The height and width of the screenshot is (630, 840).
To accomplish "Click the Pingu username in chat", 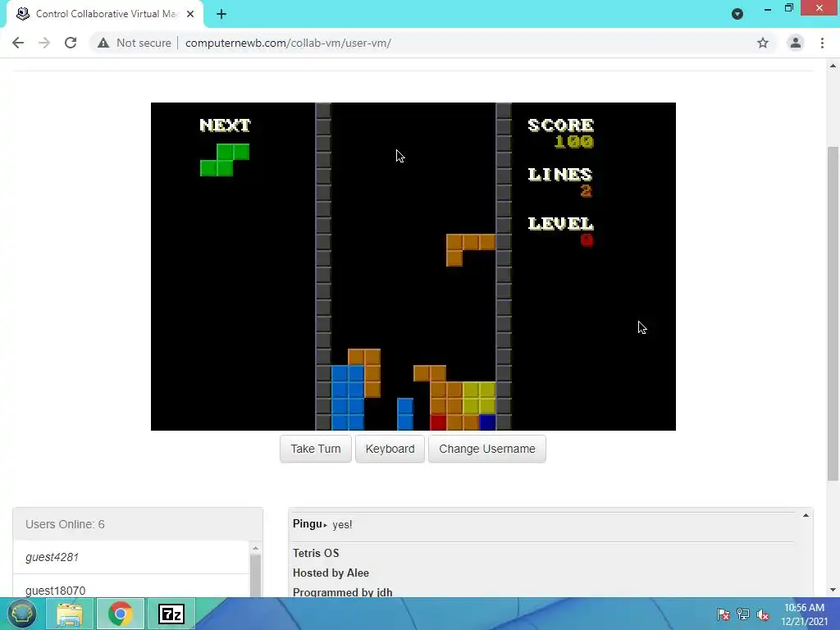I will point(307,524).
